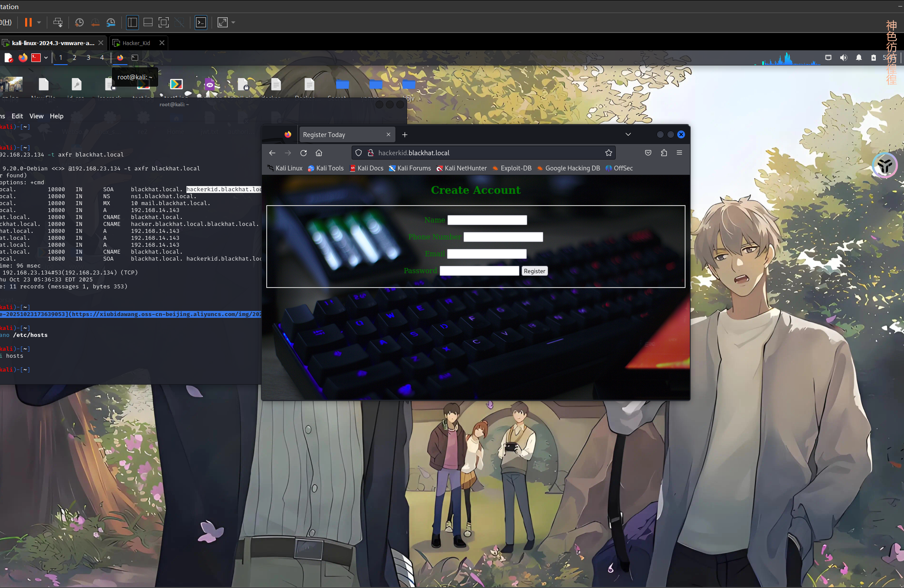Click the Kali volume speaker icon

[843, 58]
